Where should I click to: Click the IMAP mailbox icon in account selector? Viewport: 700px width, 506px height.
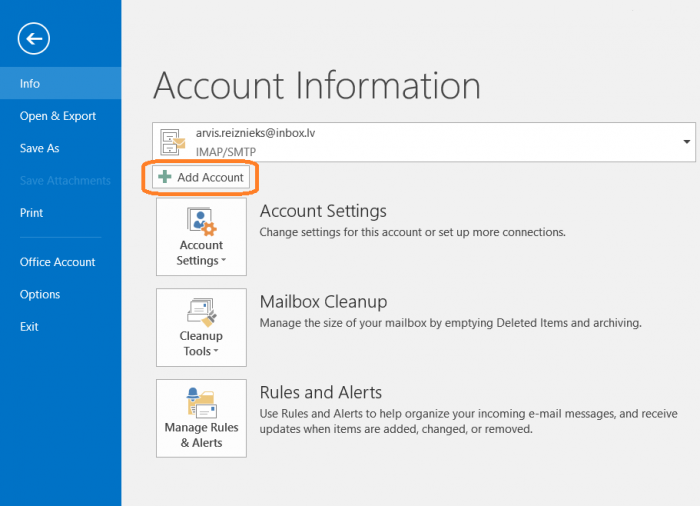173,142
